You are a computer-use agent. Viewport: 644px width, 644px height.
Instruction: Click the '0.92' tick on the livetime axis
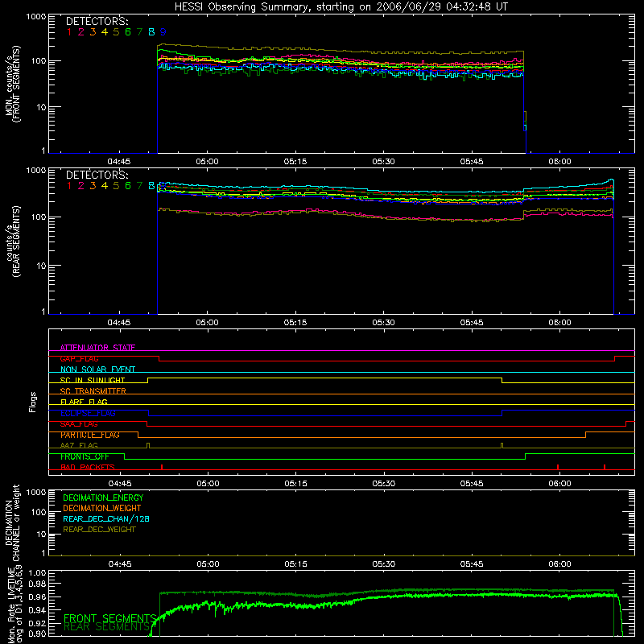tap(37, 623)
